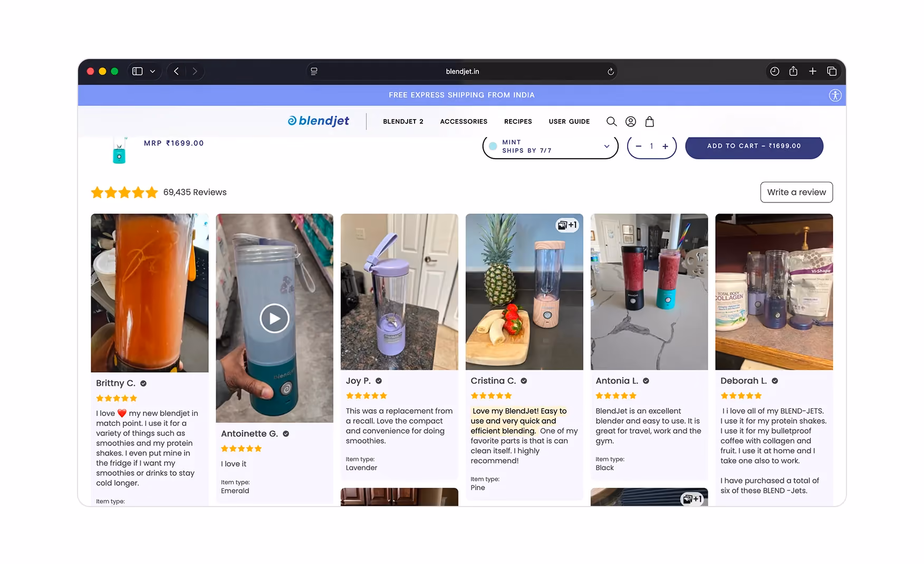Click the Write a review button
Image resolution: width=924 pixels, height=564 pixels.
796,192
